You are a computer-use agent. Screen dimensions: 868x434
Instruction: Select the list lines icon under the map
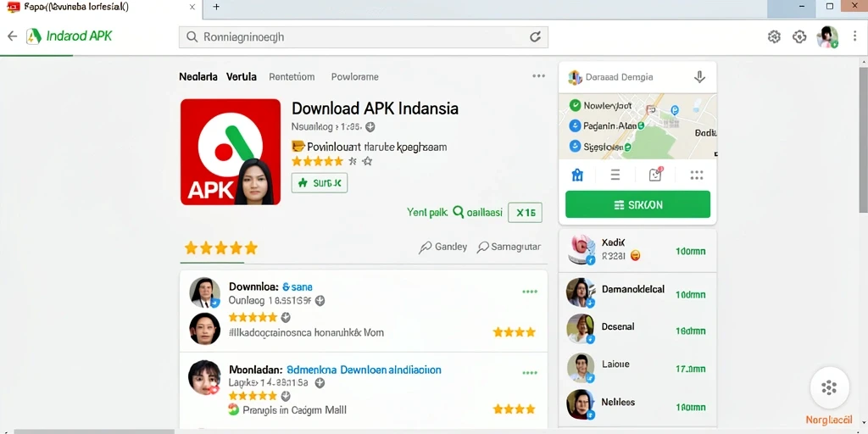tap(615, 175)
